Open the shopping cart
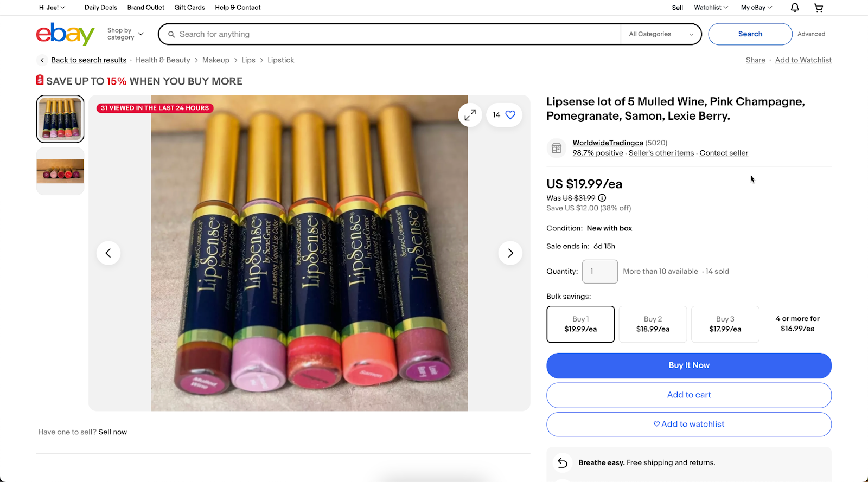This screenshot has width=868, height=482. pyautogui.click(x=819, y=7)
